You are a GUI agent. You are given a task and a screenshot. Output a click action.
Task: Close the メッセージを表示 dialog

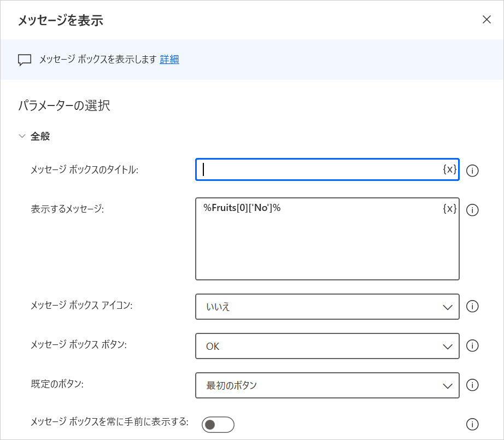coord(487,20)
